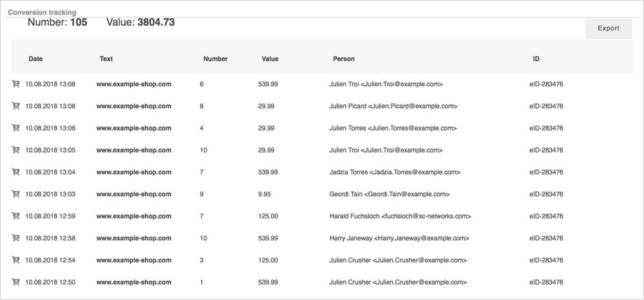
Task: Click cart icon for Harald Fuchsloch row
Action: point(15,216)
